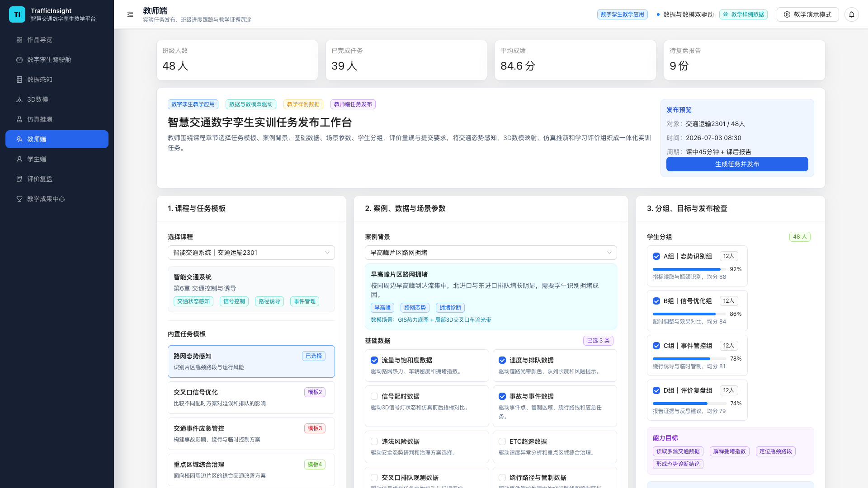Switch to 3D数模 page
This screenshot has height=488, width=868.
tap(57, 99)
